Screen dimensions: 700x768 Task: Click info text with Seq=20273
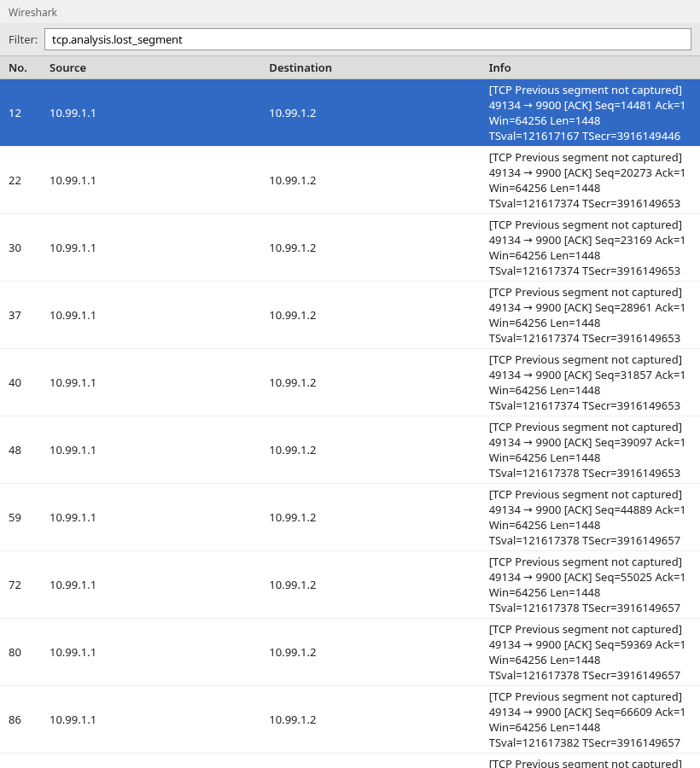[586, 181]
